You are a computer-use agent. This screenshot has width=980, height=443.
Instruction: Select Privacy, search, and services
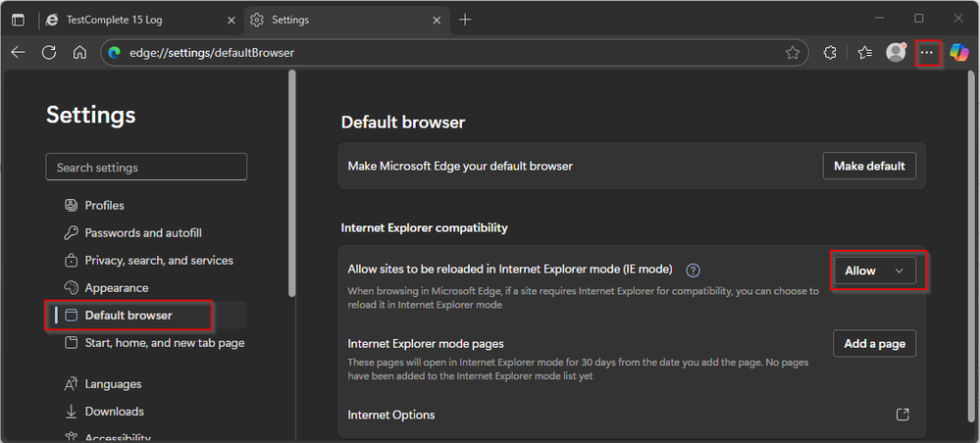[x=159, y=261]
